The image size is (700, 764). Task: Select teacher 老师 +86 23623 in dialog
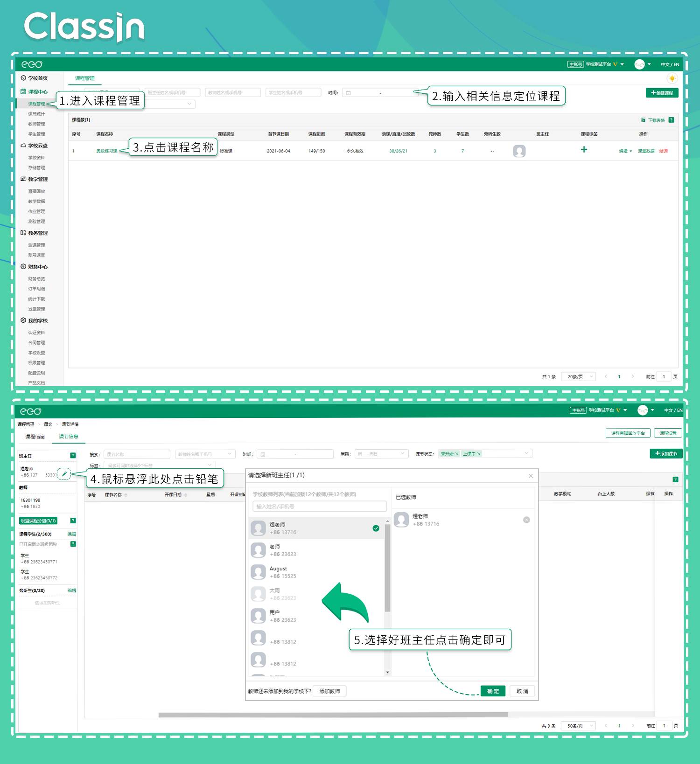(x=316, y=550)
